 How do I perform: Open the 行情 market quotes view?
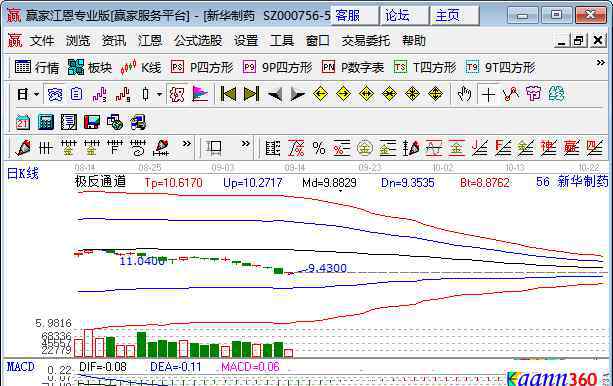[37, 67]
